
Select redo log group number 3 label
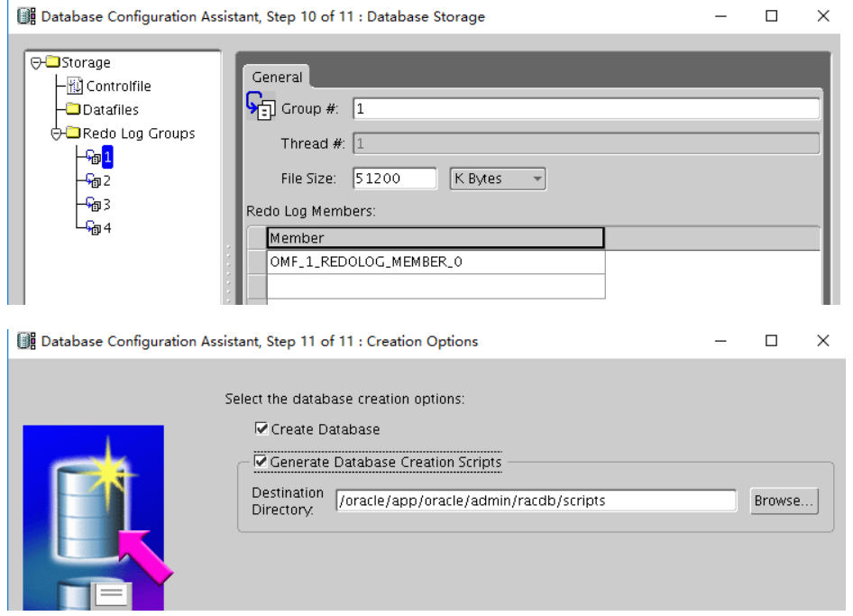click(x=107, y=205)
